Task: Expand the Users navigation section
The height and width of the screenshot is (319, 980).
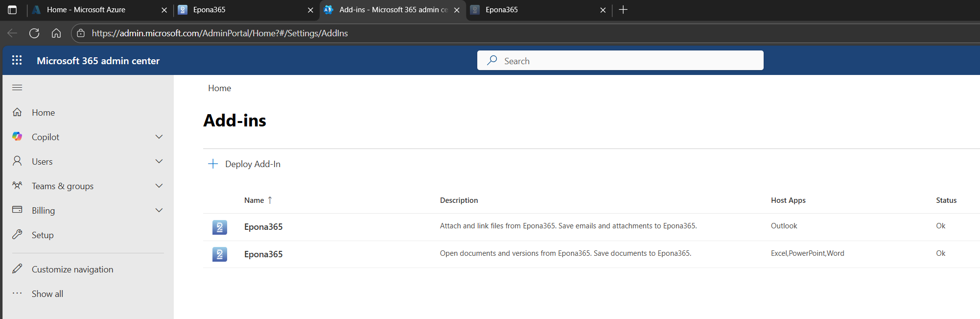Action: (159, 161)
